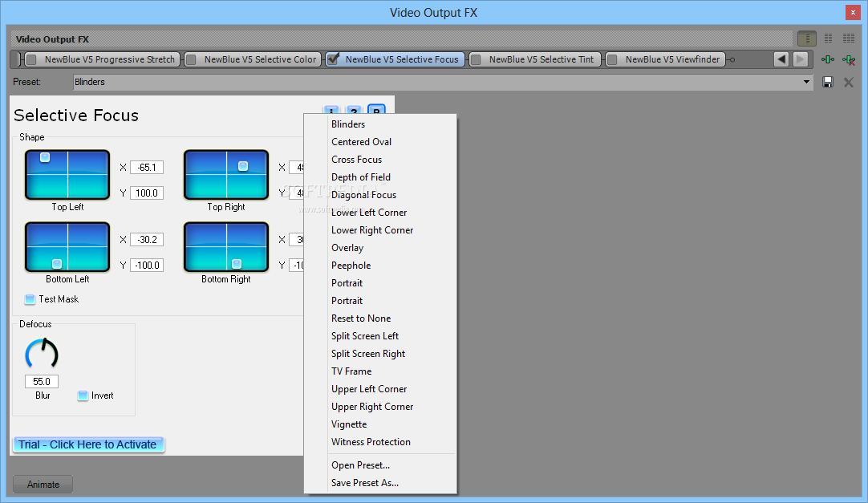Expand the Preset dropdown arrow
Viewport: 868px width, 503px height.
pos(806,82)
